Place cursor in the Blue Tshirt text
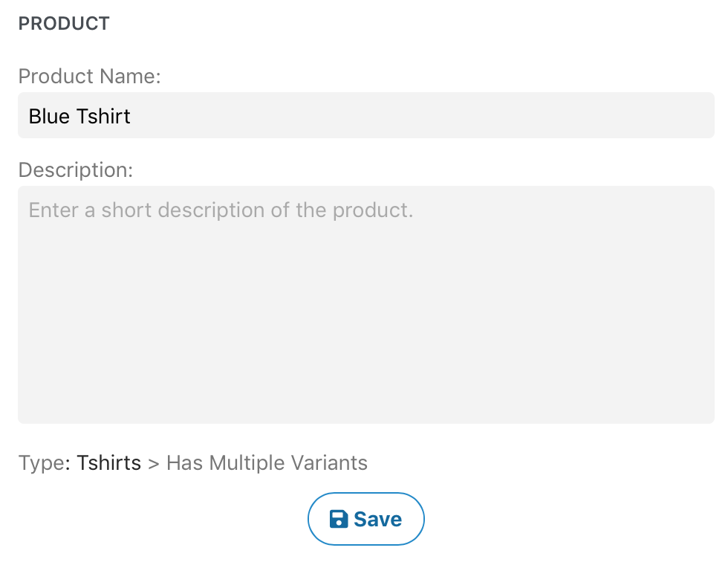Viewport: 728px width, 565px height. pos(79,116)
